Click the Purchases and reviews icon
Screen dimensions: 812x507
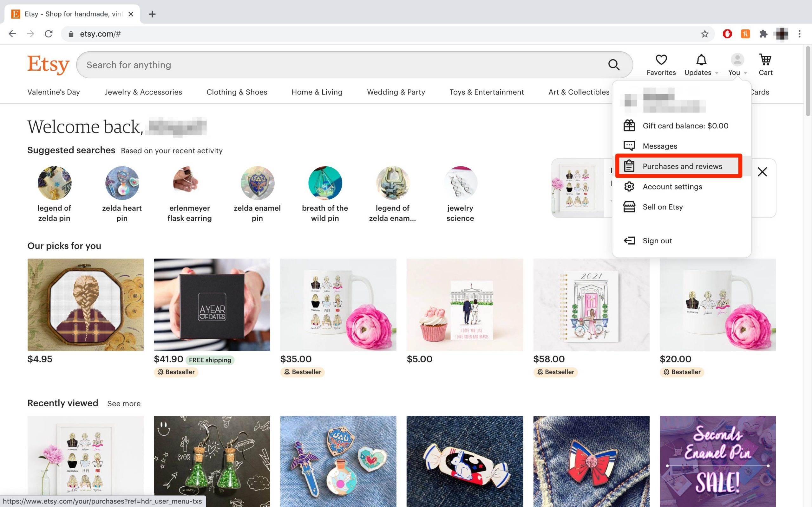click(x=629, y=166)
